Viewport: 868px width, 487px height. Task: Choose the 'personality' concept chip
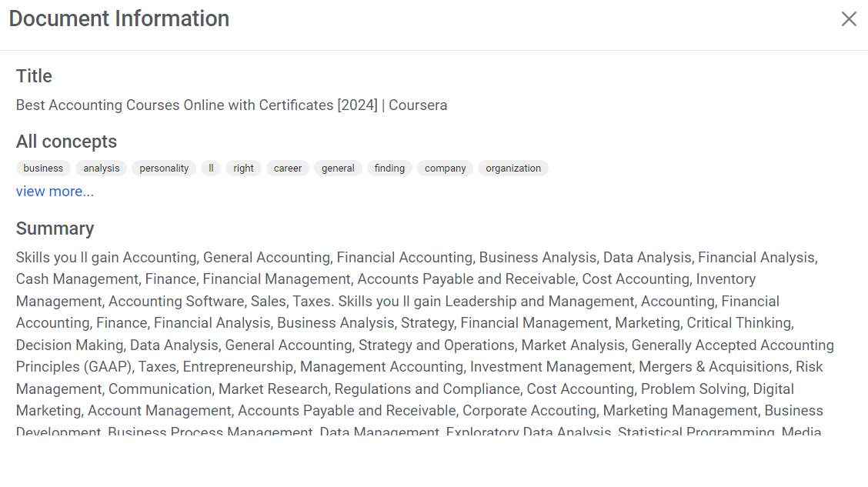pyautogui.click(x=164, y=168)
